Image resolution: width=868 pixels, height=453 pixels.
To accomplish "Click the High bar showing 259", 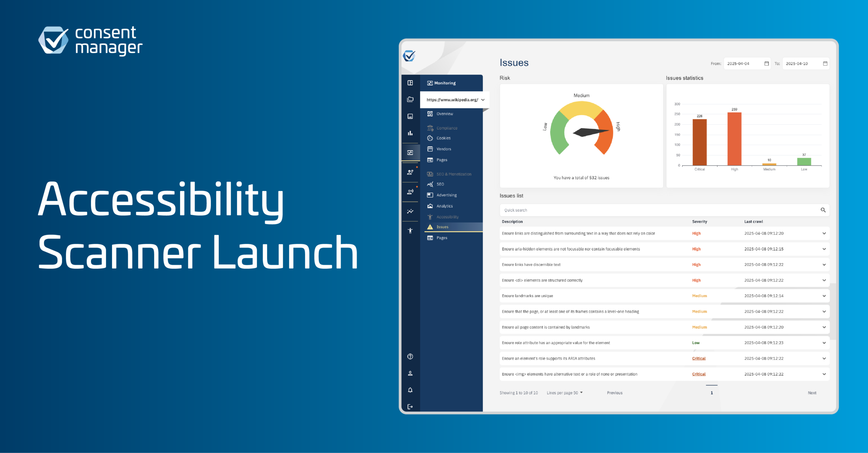I will 734,139.
